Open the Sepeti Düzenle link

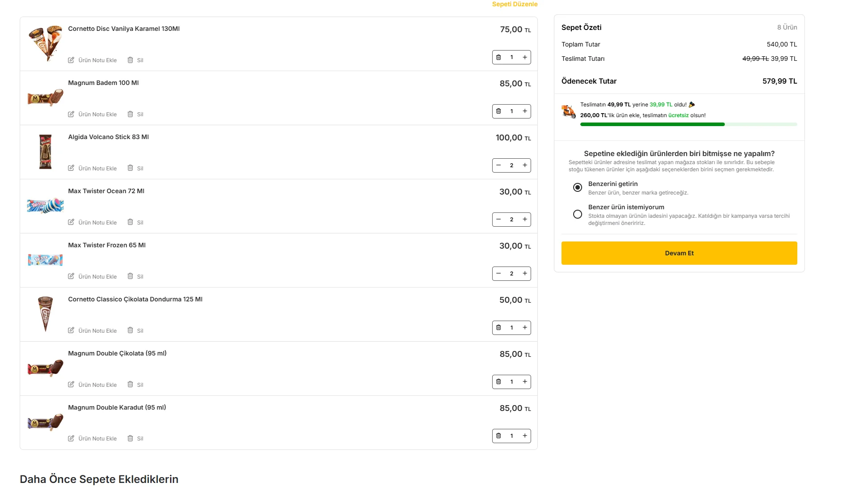pos(515,4)
